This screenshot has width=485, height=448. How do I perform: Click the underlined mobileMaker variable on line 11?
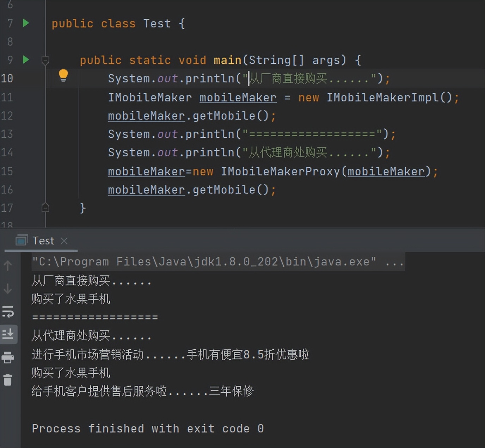(x=238, y=98)
